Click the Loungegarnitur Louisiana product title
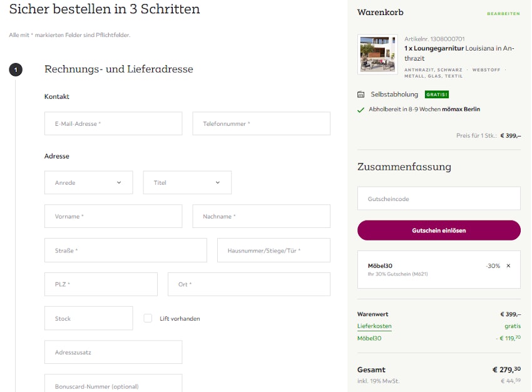532x392 pixels. [459, 48]
